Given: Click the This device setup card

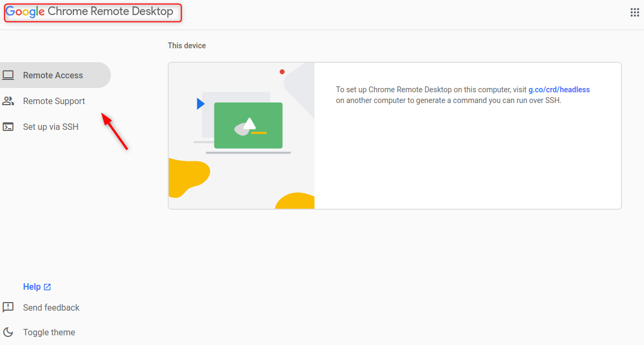Looking at the screenshot, I should [x=395, y=135].
